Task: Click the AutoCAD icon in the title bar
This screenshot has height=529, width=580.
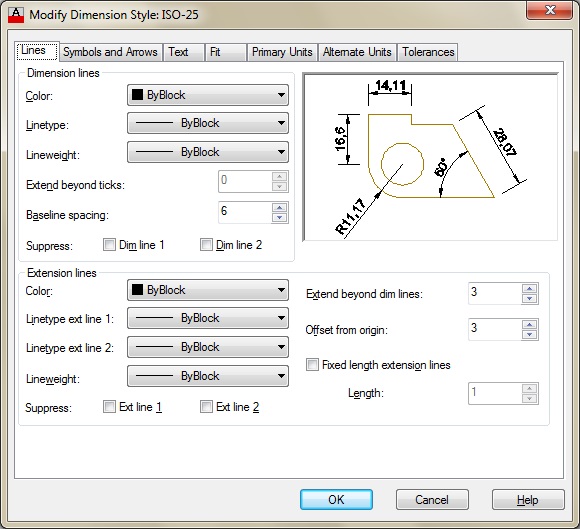Action: coord(16,15)
